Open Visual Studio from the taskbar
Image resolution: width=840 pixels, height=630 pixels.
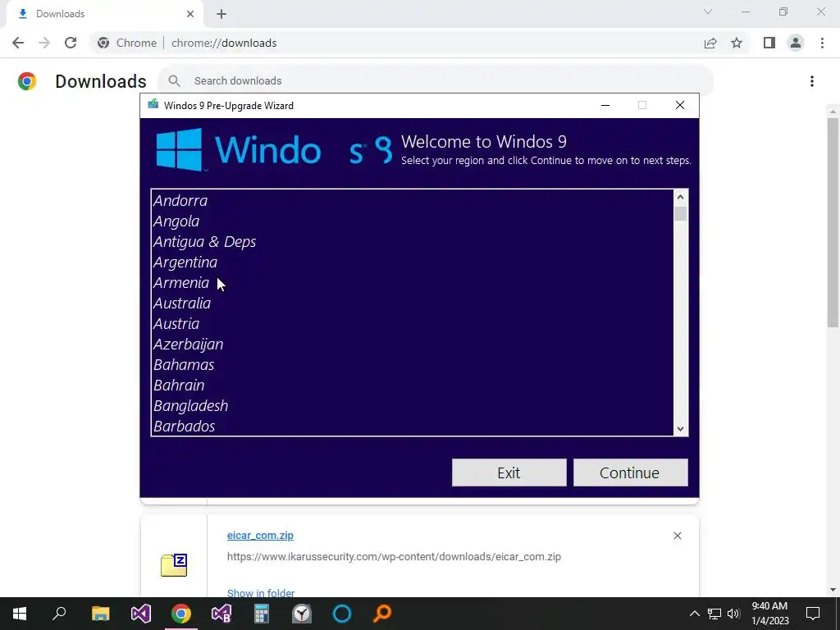tap(141, 614)
